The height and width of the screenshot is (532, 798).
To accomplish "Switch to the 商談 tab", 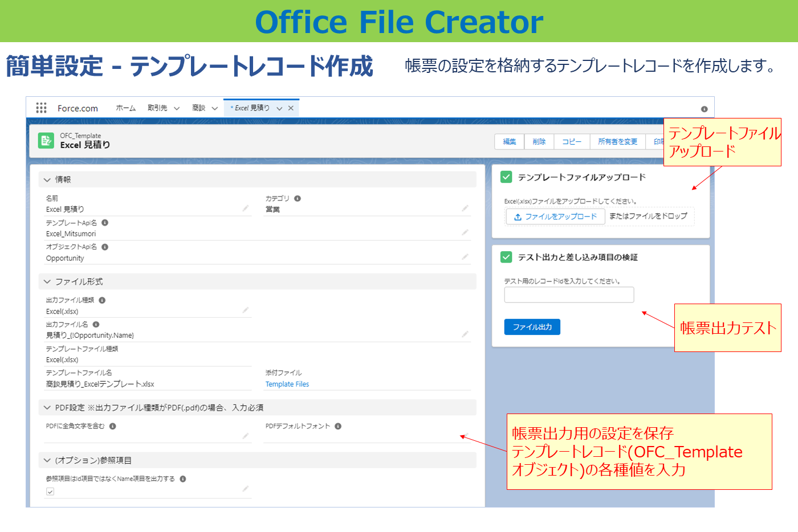I will [x=198, y=108].
